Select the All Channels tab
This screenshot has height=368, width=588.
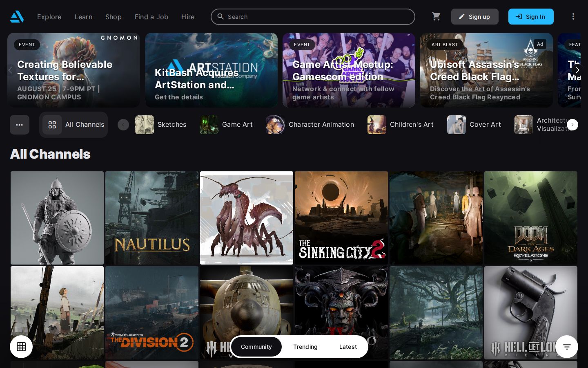(x=73, y=125)
